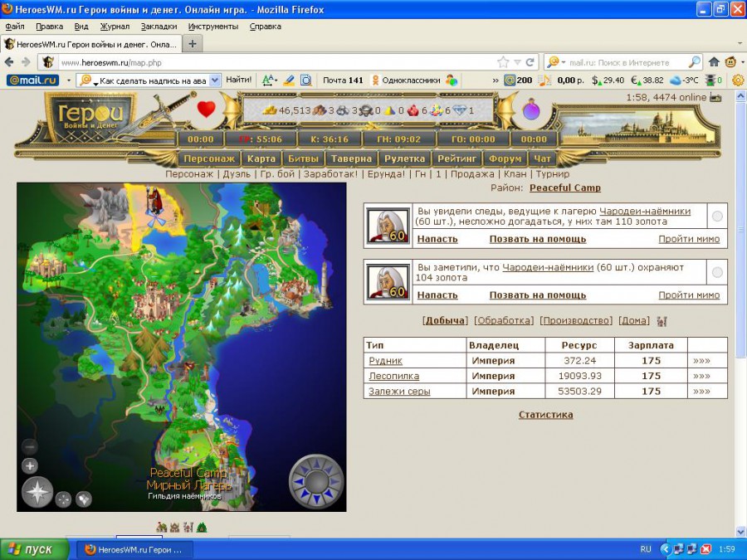Zoom out the map with minus button

pyautogui.click(x=30, y=446)
